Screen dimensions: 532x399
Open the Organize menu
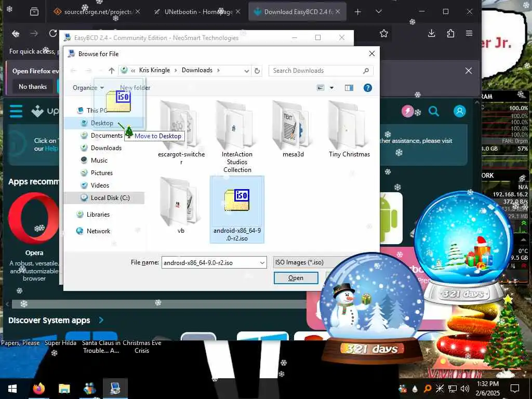pyautogui.click(x=88, y=88)
